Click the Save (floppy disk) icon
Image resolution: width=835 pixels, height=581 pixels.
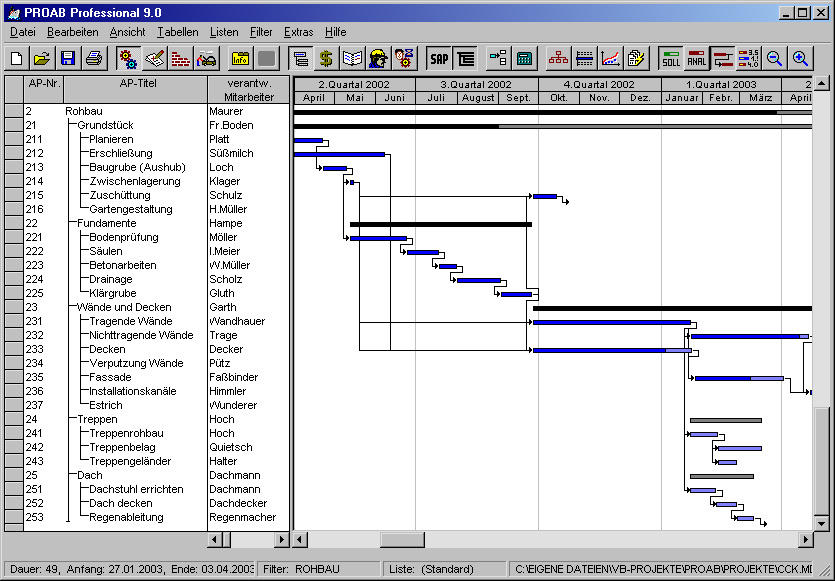click(x=68, y=58)
